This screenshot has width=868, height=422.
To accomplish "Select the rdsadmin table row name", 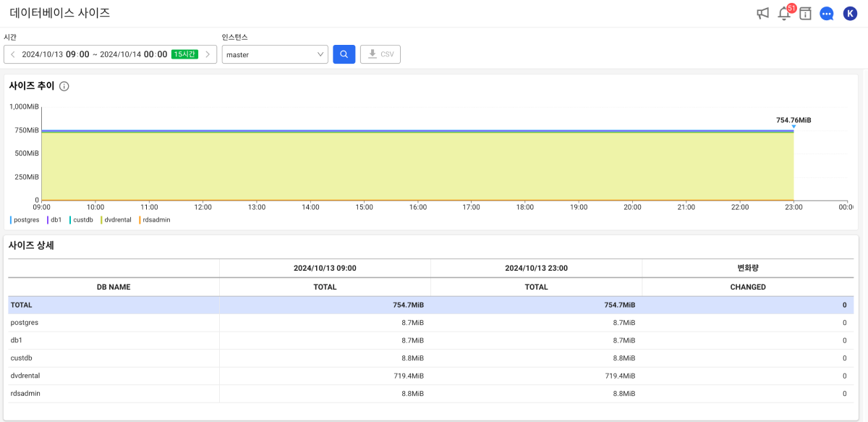I will pyautogui.click(x=25, y=394).
